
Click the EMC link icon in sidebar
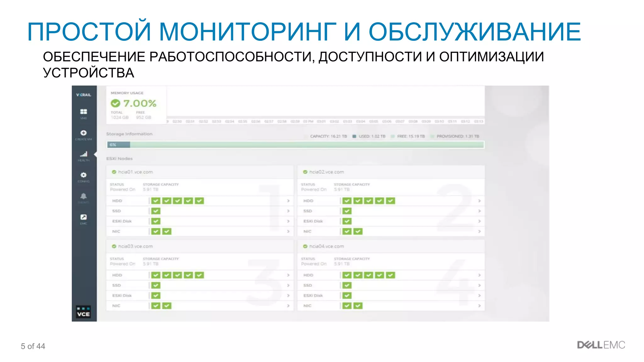(83, 217)
